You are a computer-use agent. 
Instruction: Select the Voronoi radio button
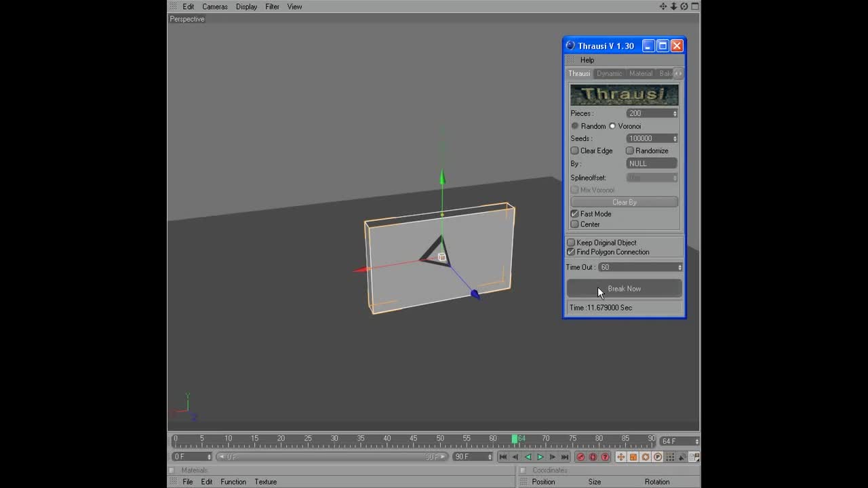pyautogui.click(x=612, y=126)
